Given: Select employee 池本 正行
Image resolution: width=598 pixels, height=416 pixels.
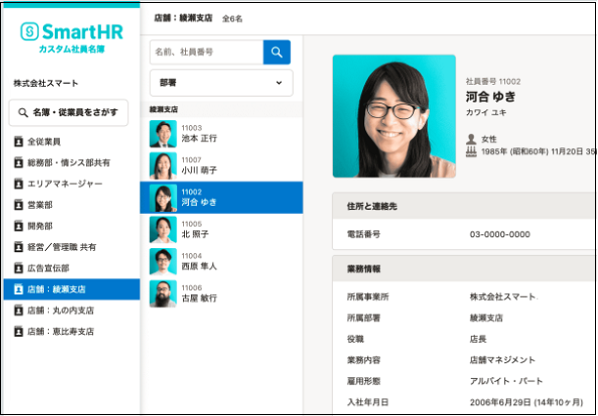Looking at the screenshot, I should point(222,133).
